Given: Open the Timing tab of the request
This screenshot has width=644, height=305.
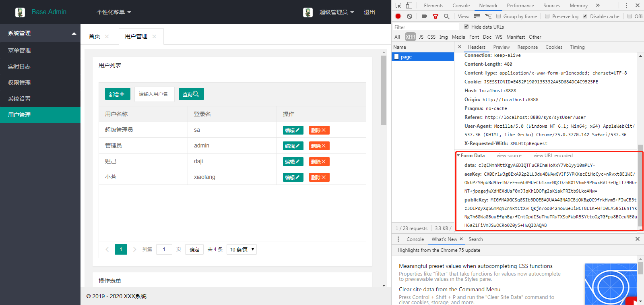Looking at the screenshot, I should (x=577, y=47).
